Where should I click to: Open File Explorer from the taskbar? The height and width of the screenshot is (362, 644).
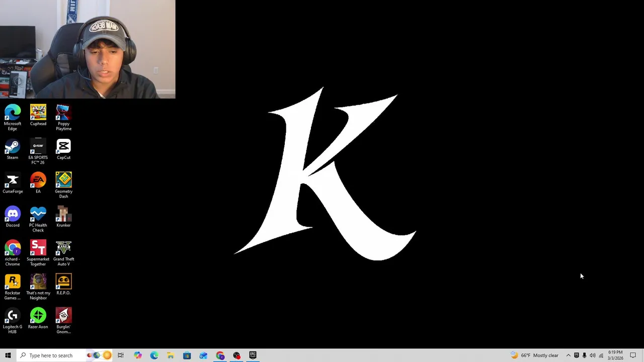[x=171, y=355]
